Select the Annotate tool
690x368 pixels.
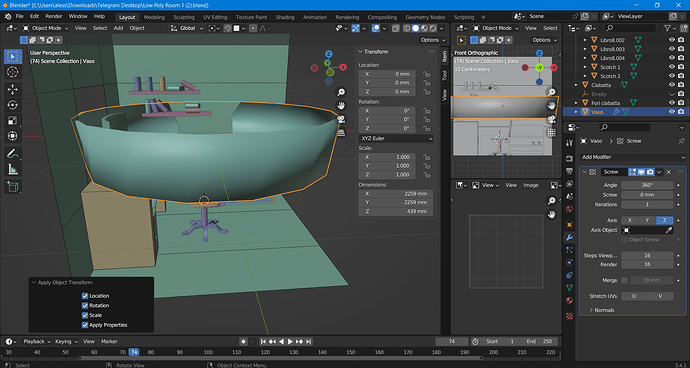click(x=12, y=154)
